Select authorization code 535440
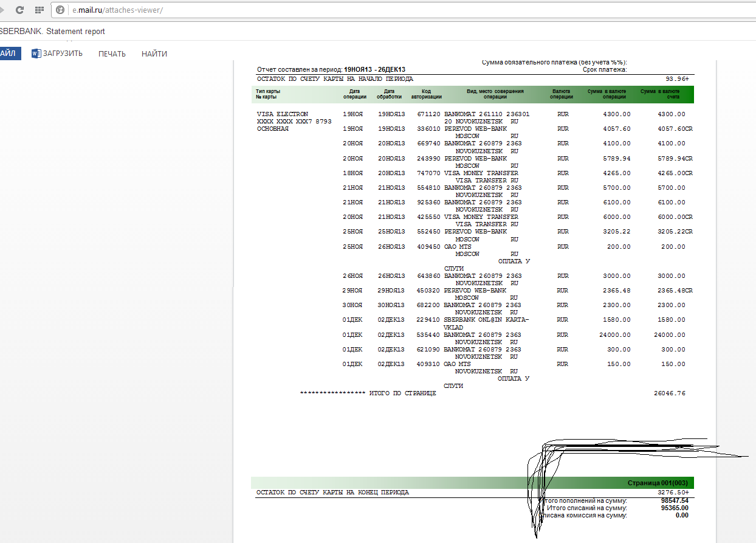This screenshot has width=756, height=543. coord(428,335)
